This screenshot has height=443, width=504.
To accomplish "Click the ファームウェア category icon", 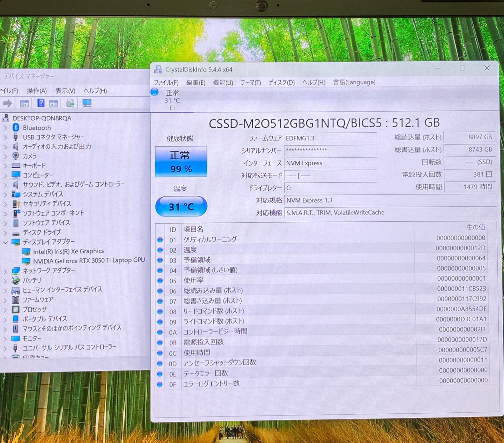I will 15,300.
